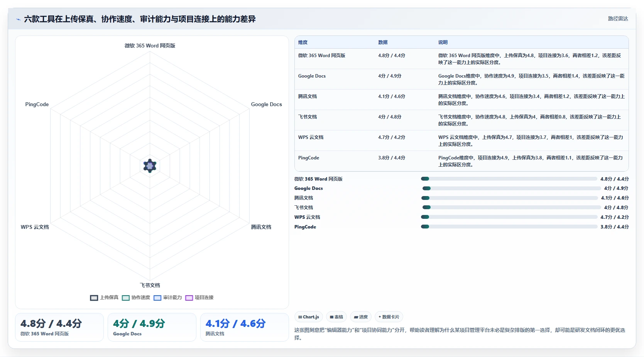Toggle the 项目连接 legend swatch
This screenshot has width=644, height=357.
coord(189,298)
